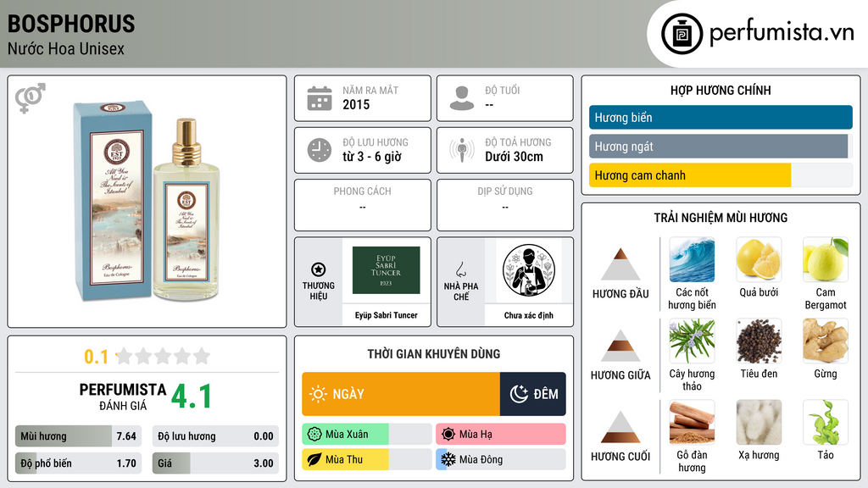Click the clock icon beside Độ lưu hương

(320, 150)
